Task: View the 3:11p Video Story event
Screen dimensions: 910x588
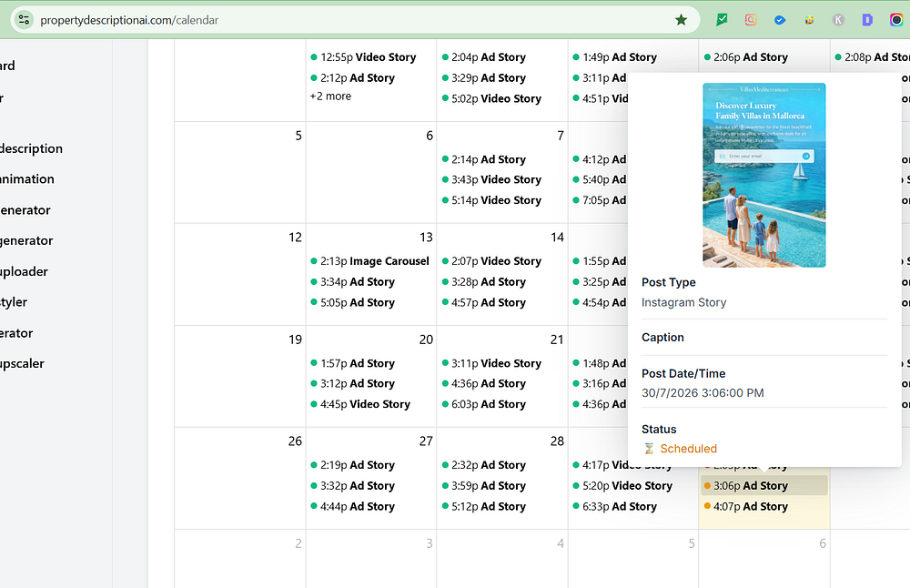Action: coord(491,363)
